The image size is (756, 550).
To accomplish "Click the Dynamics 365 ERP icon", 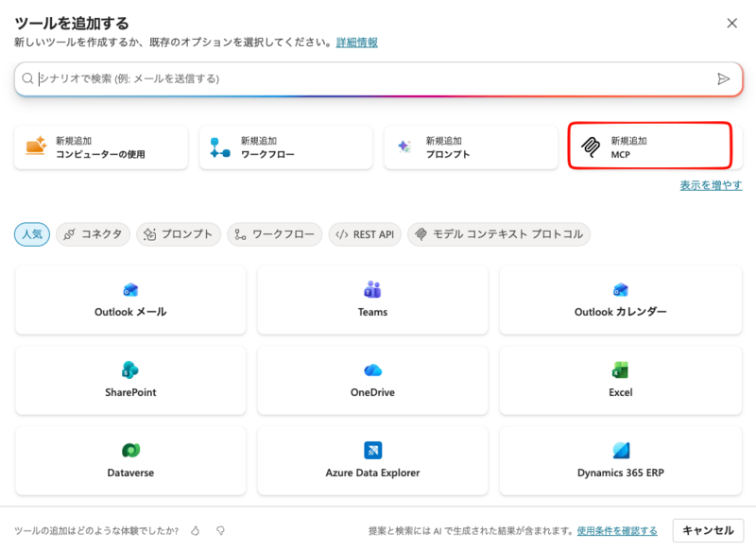I will tap(621, 450).
